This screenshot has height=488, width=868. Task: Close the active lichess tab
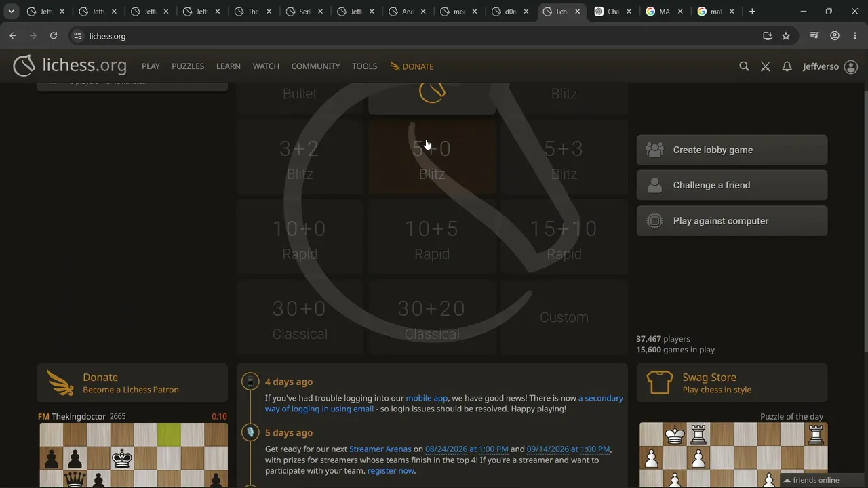[x=578, y=12]
